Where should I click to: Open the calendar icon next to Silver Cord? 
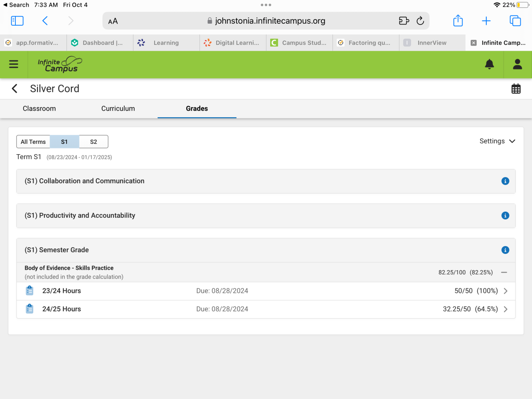click(516, 89)
